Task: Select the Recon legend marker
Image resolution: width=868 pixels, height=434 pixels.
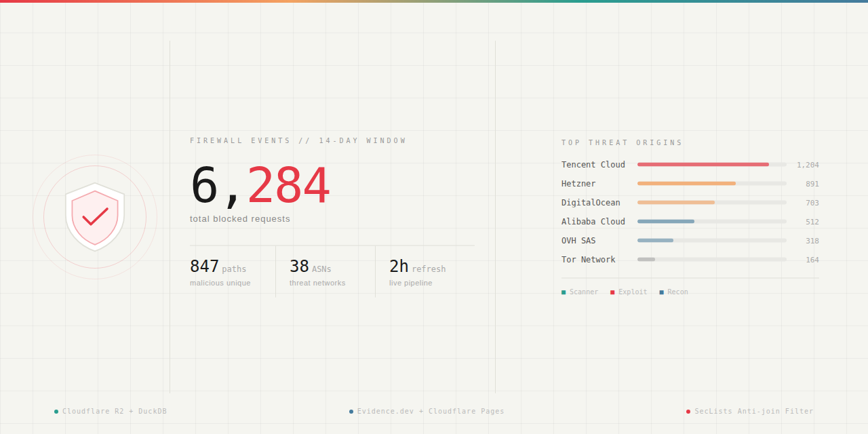Action: pos(663,291)
